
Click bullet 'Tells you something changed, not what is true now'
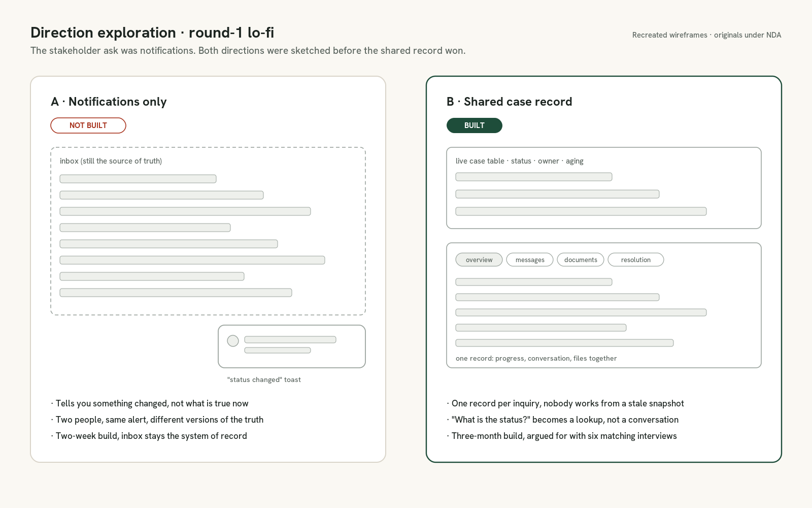(150, 403)
